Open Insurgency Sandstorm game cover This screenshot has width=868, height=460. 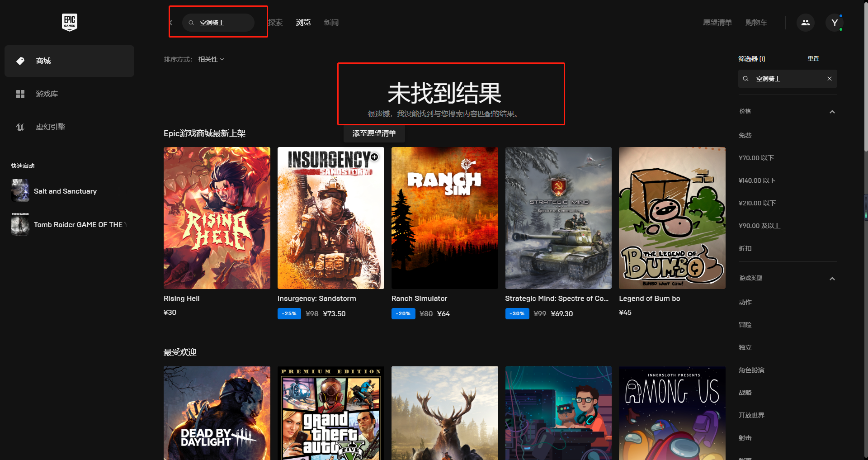[x=331, y=218]
